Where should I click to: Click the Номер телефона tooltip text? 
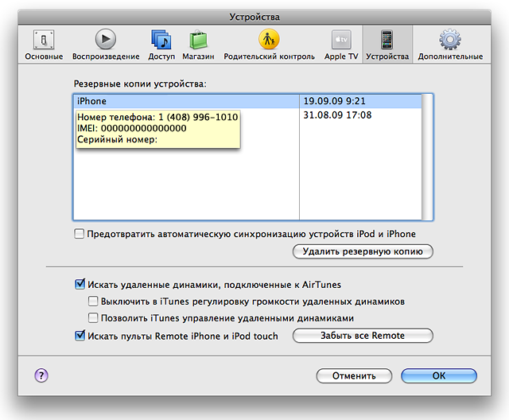[x=157, y=117]
